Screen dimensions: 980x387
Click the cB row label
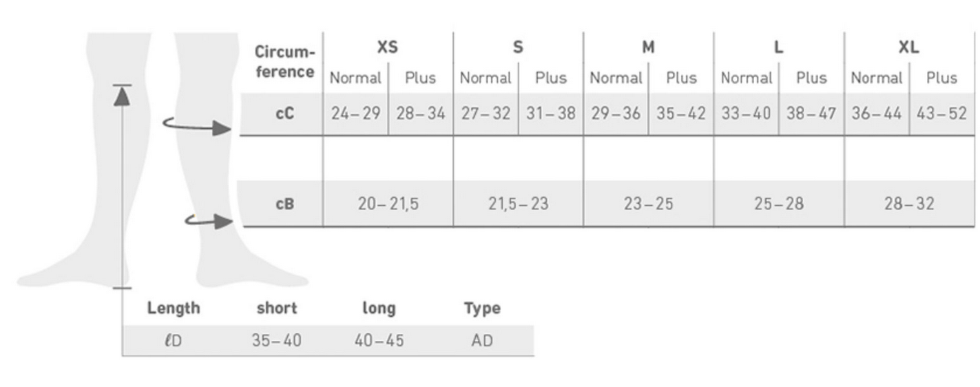coord(284,204)
